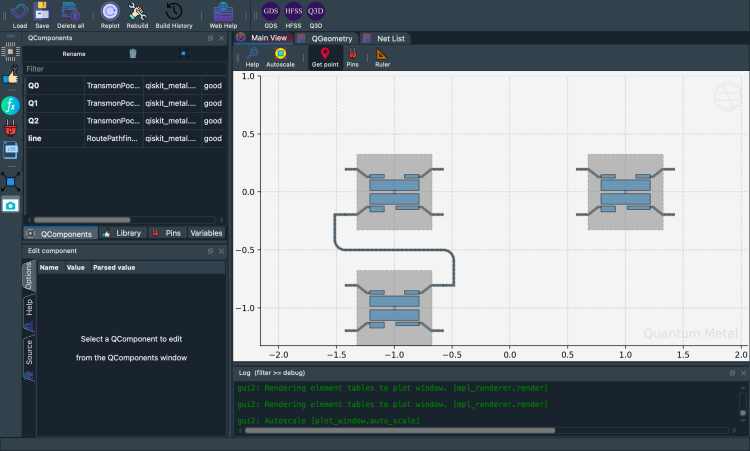Click the Delete all toolbar icon
The width and height of the screenshot is (750, 451).
coord(70,15)
